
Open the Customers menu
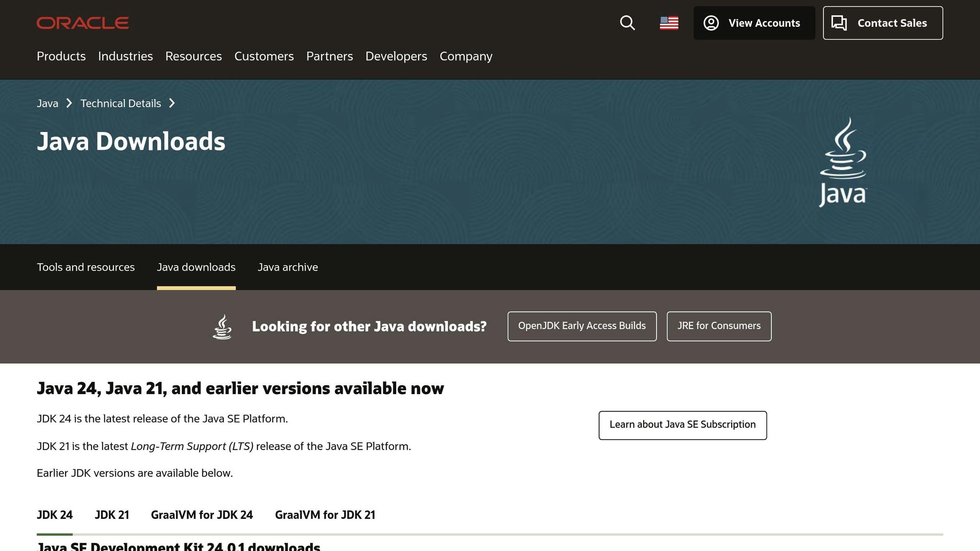tap(264, 56)
